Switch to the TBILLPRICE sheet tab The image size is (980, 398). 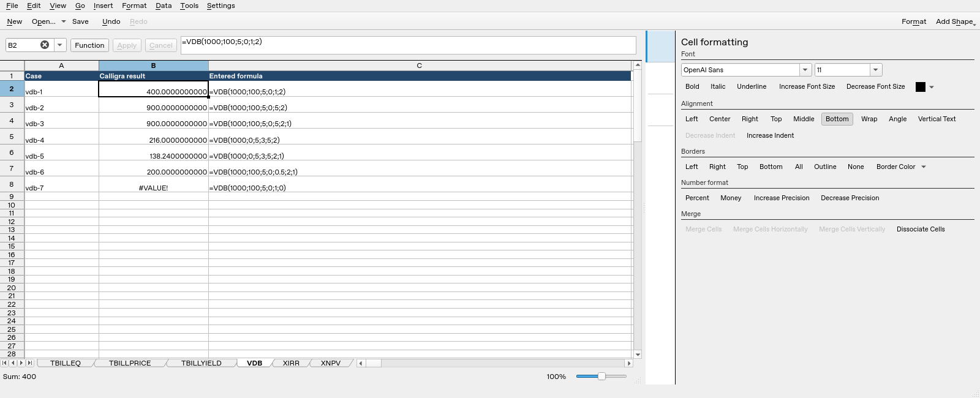130,363
